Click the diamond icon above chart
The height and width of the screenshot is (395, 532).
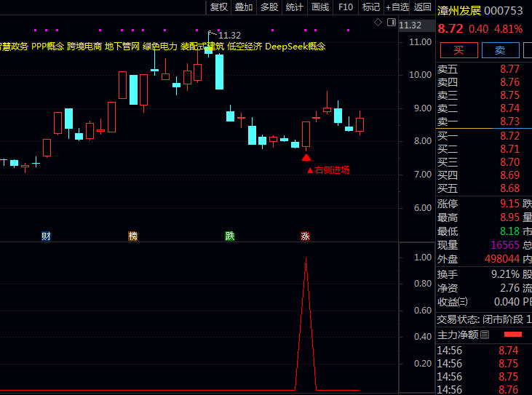point(378,23)
